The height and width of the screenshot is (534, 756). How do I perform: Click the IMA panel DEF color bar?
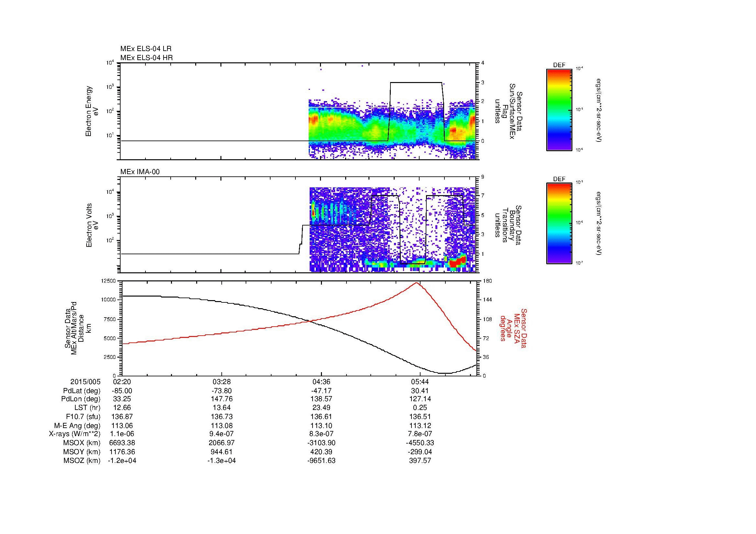click(x=559, y=224)
